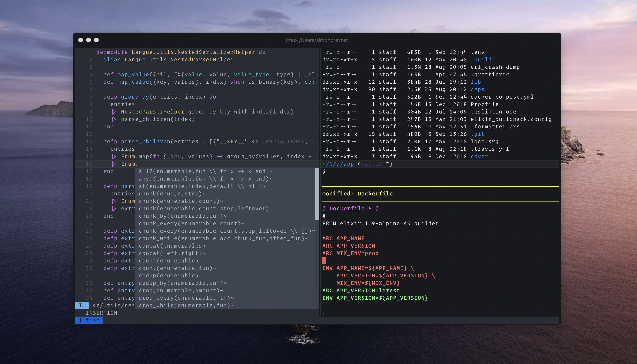This screenshot has width=637, height=364.
Task: Click the completion popup scrollbar thumb
Action: click(317, 194)
